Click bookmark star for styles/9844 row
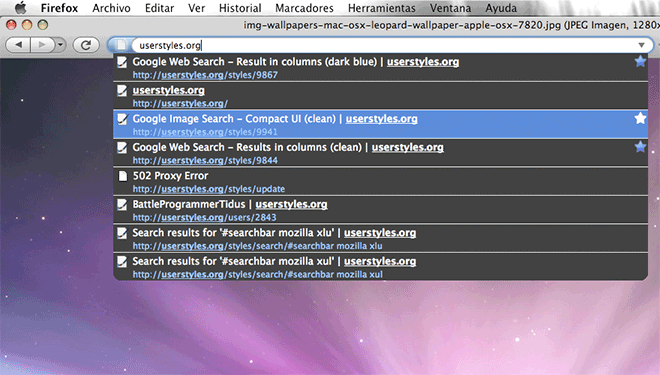Viewport: 660px width, 375px height. (640, 146)
